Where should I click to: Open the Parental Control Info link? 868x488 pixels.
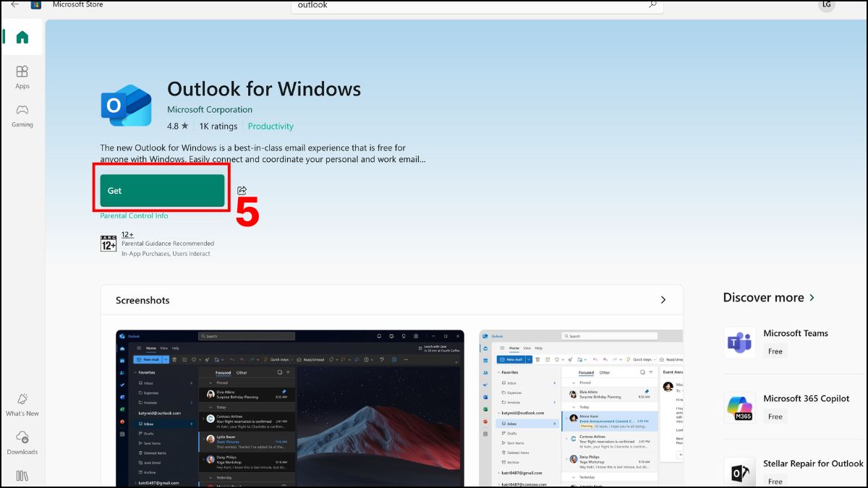tap(134, 216)
